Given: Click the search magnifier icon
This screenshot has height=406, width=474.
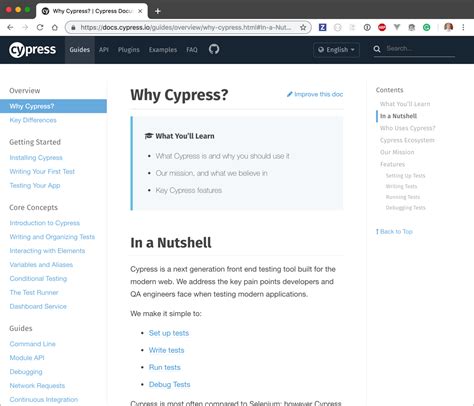Looking at the screenshot, I should [377, 49].
